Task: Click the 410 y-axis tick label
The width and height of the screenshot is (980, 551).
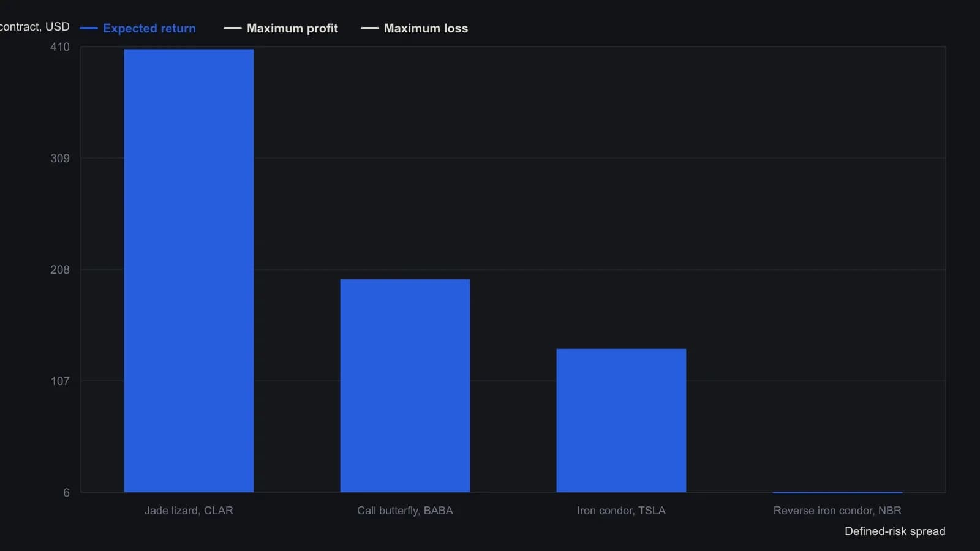Action: tap(60, 47)
